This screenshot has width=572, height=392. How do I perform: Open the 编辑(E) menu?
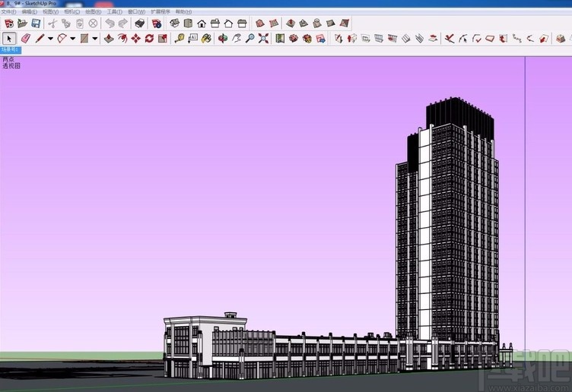click(29, 11)
